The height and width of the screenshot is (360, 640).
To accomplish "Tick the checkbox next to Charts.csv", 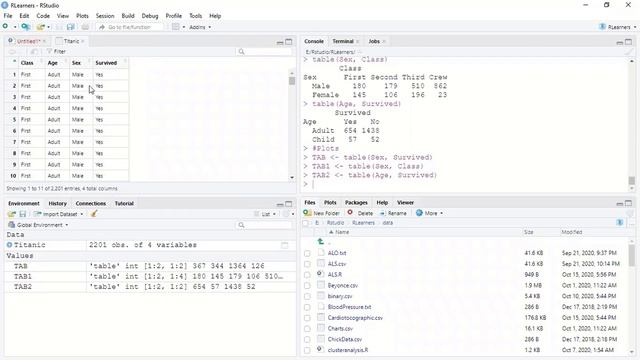I will [x=307, y=329].
